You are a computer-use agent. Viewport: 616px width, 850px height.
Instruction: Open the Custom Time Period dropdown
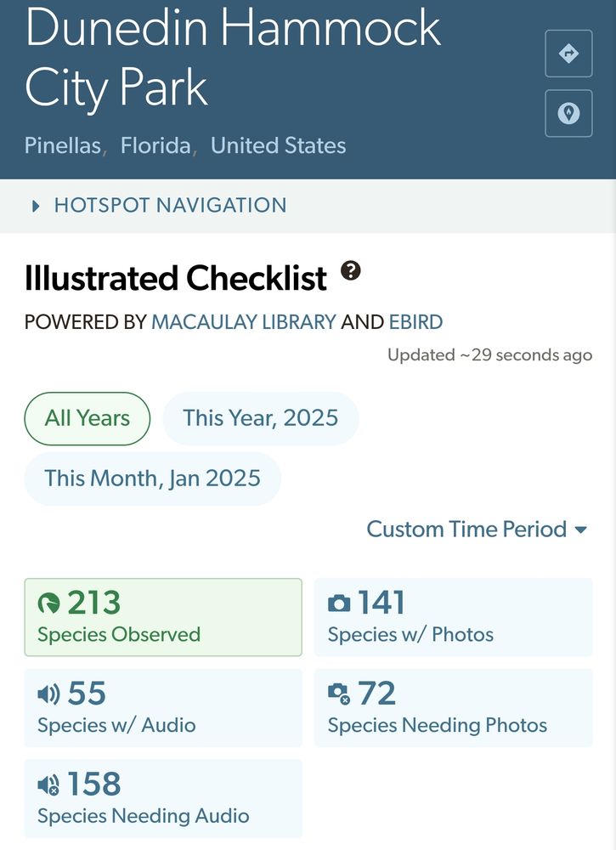tap(477, 529)
